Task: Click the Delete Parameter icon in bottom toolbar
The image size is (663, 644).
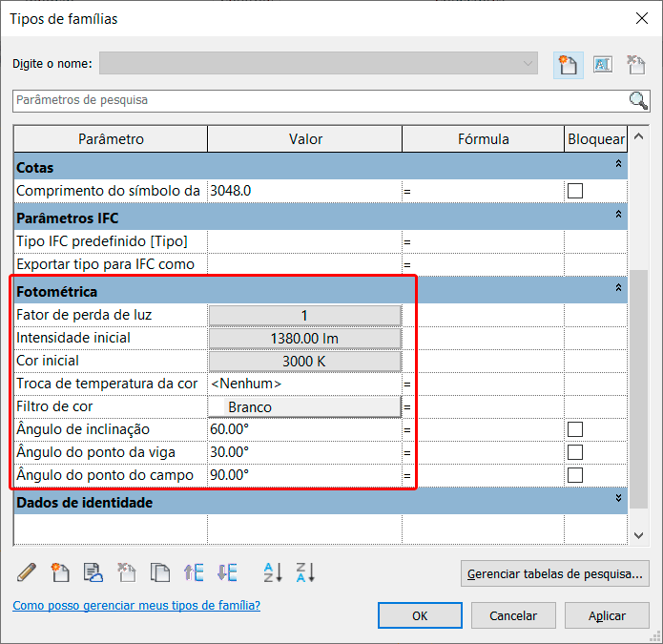Action: pyautogui.click(x=127, y=572)
